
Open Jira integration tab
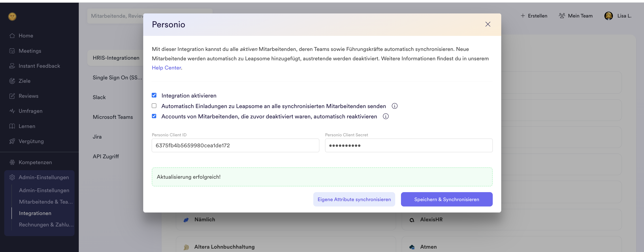click(x=97, y=137)
